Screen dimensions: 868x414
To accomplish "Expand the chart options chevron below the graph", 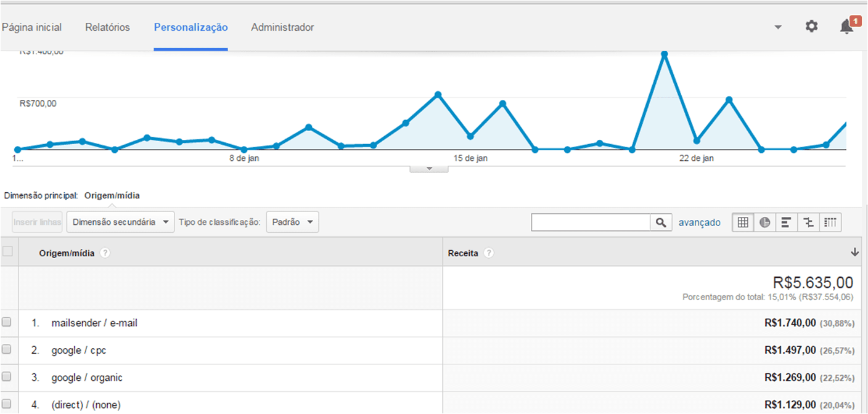I will tap(428, 167).
